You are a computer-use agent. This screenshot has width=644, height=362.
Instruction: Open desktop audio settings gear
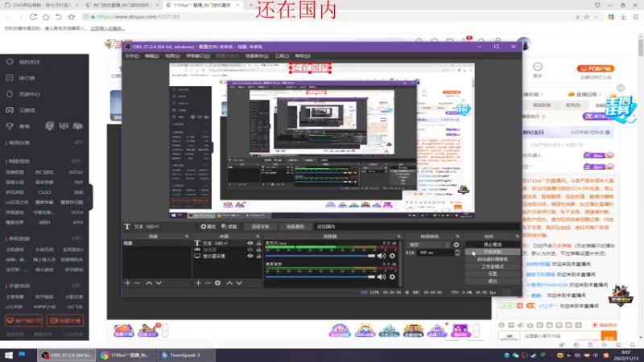click(392, 277)
